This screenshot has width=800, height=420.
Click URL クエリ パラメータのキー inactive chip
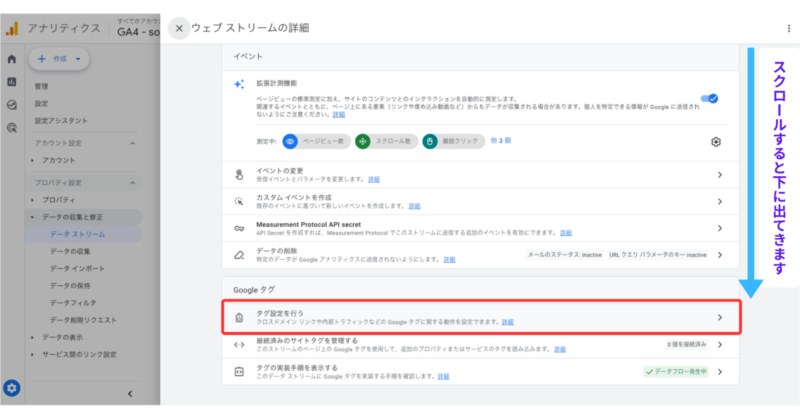tap(658, 255)
